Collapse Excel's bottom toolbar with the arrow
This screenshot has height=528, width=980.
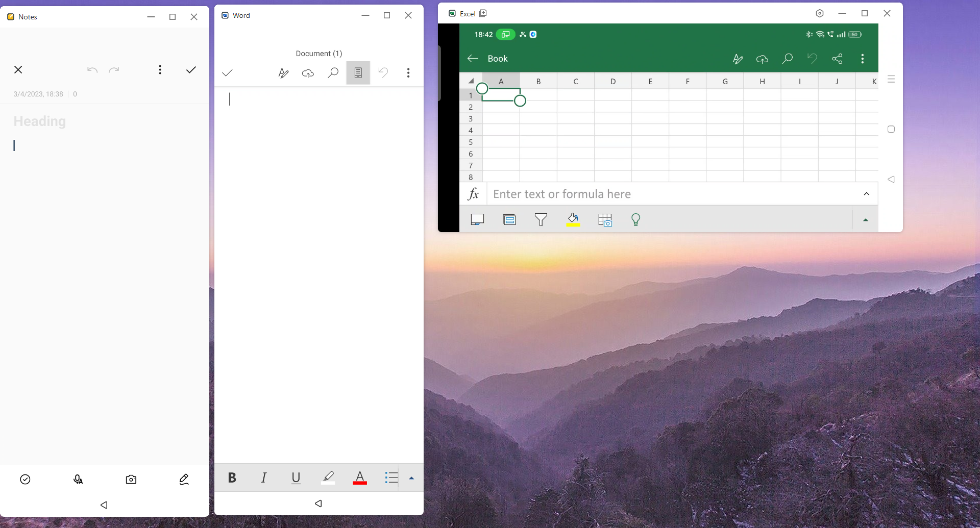pos(866,219)
